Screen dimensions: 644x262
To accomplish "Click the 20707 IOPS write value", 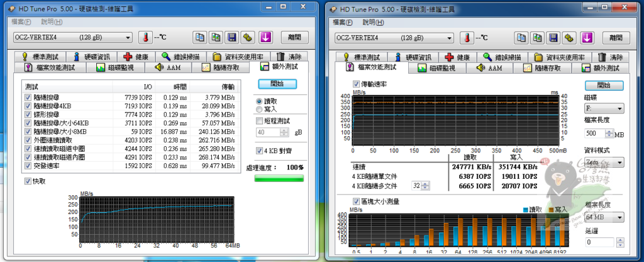I will pos(519,186).
